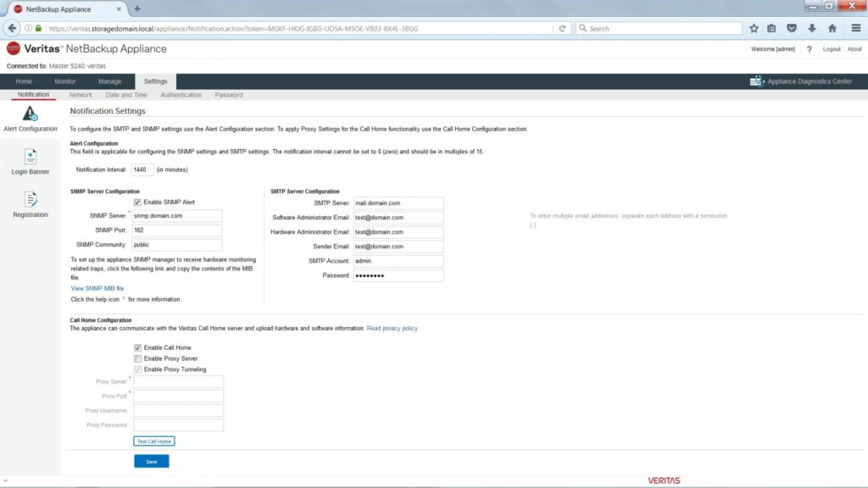Select the Notification sub-tab
Screen dimensions: 868x488
(33, 95)
